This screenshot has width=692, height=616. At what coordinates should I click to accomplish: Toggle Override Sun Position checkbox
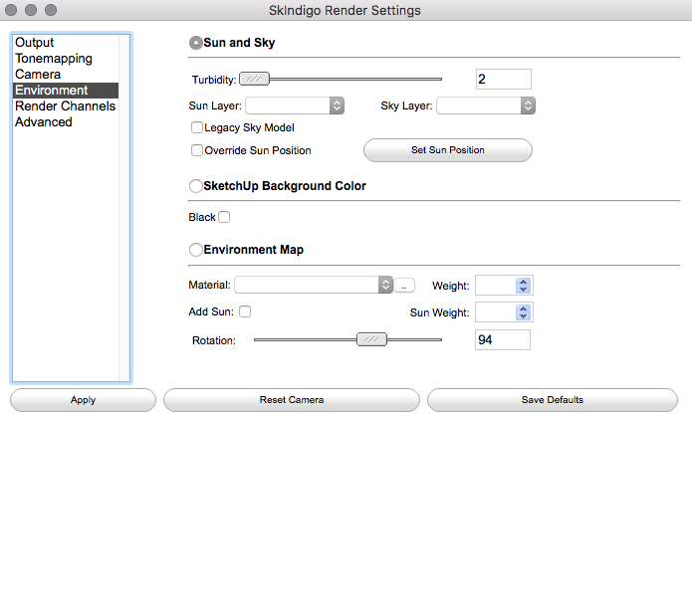click(x=197, y=150)
